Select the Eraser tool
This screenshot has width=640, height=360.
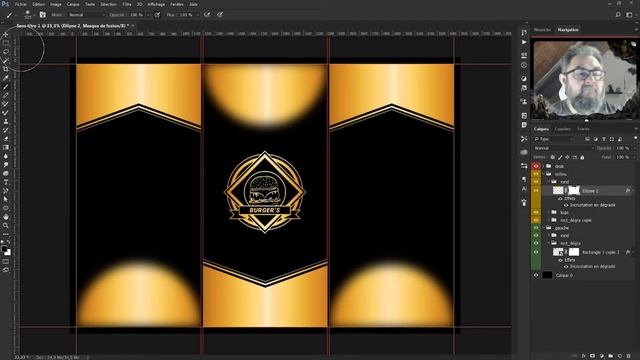click(x=6, y=139)
